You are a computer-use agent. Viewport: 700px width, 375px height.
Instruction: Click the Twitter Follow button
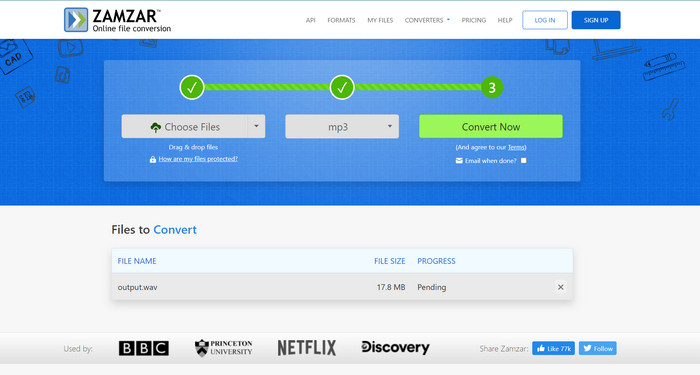(x=598, y=348)
